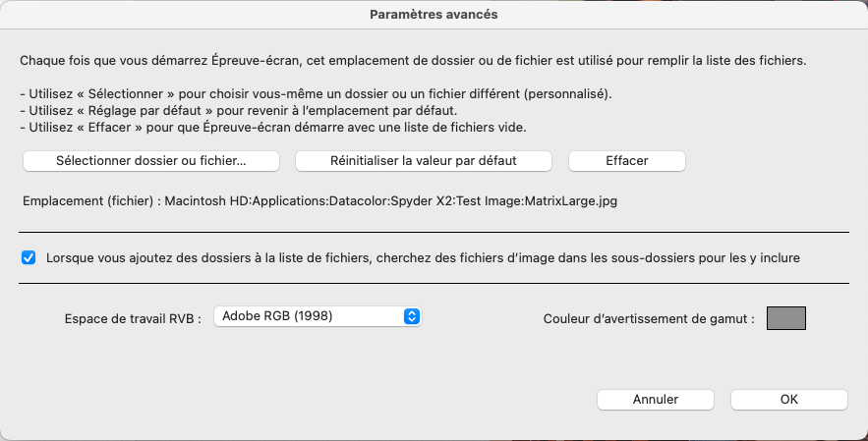Screen dimensions: 868x441
Task: Click the Utilisez « Effacer » instruction line
Action: click(273, 128)
